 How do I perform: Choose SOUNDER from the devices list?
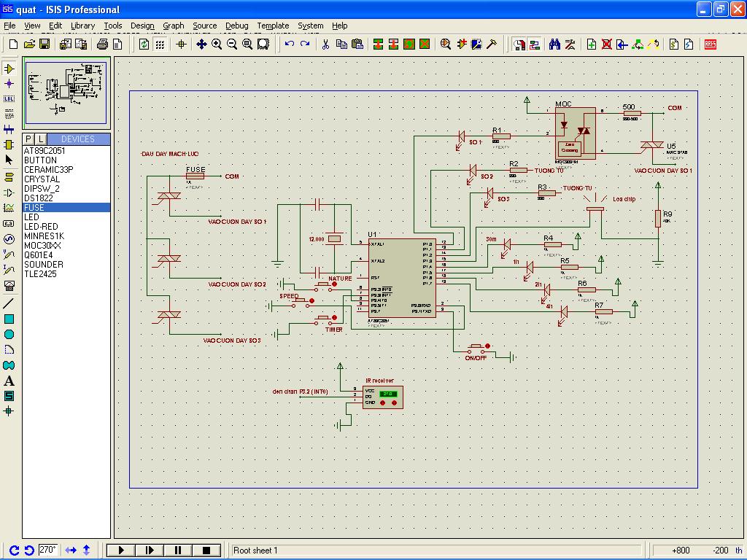click(43, 265)
